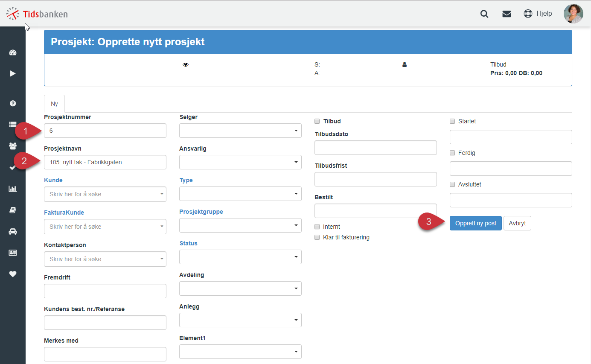
Task: Open the bar chart reports icon
Action: [x=13, y=189]
